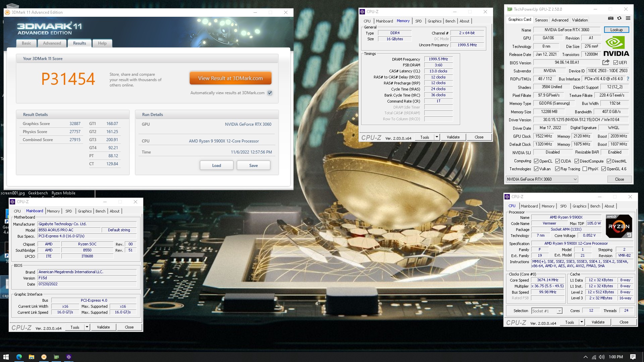Click the GPU name field NVIDIA GeForce RTX 3060
Image resolution: width=644 pixels, height=362 pixels.
(567, 30)
